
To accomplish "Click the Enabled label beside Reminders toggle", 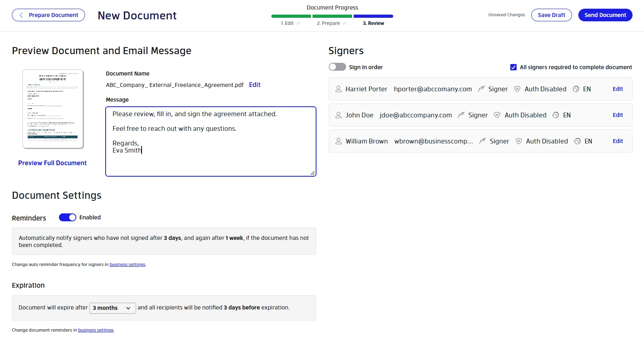I will [90, 217].
